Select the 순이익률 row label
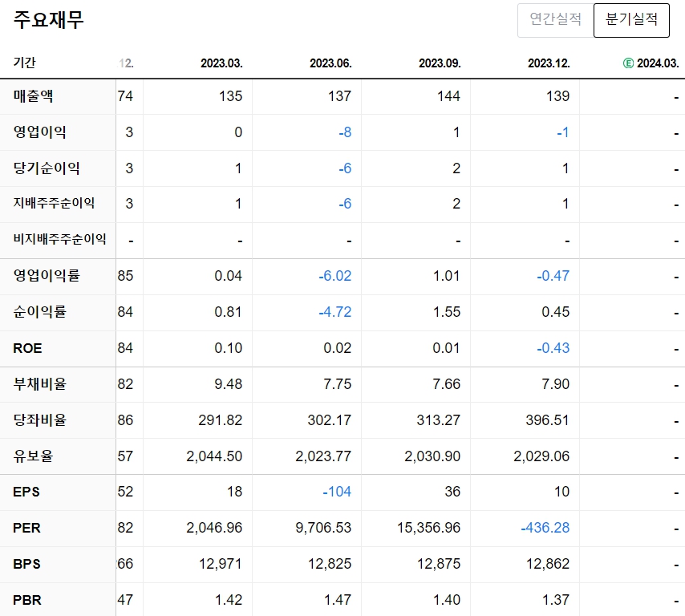 40,312
